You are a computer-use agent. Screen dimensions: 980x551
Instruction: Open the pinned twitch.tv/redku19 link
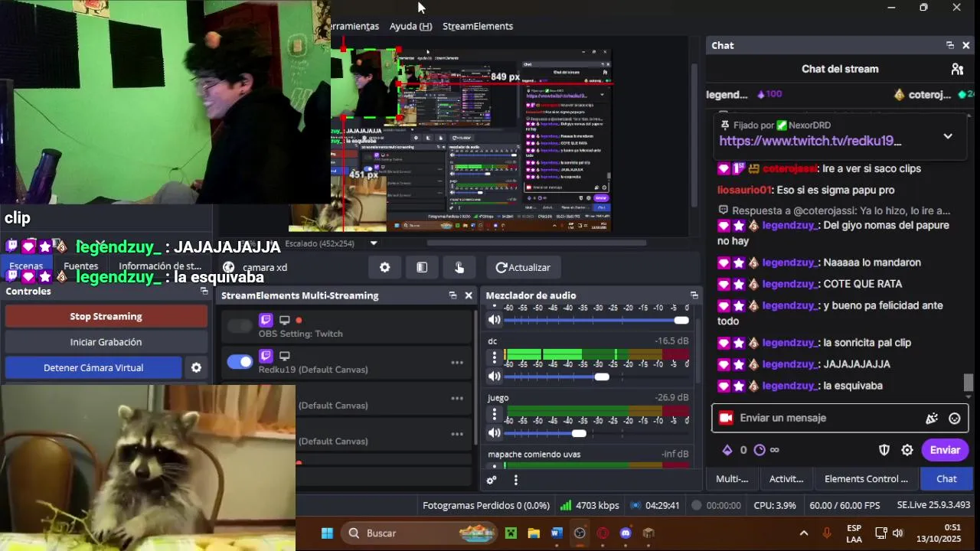[810, 141]
